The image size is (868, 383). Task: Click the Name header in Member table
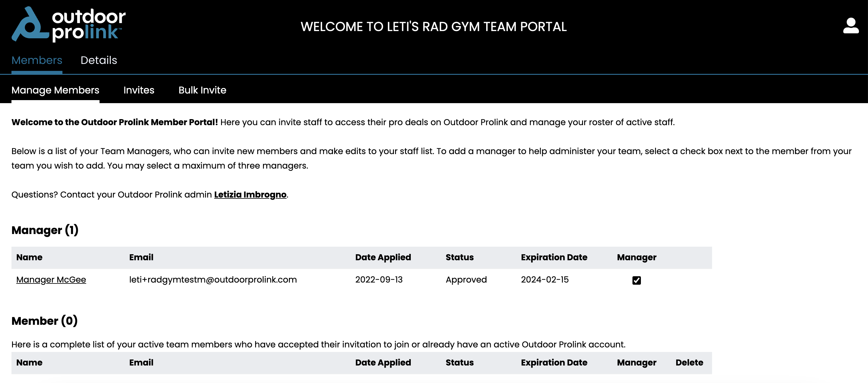[29, 362]
